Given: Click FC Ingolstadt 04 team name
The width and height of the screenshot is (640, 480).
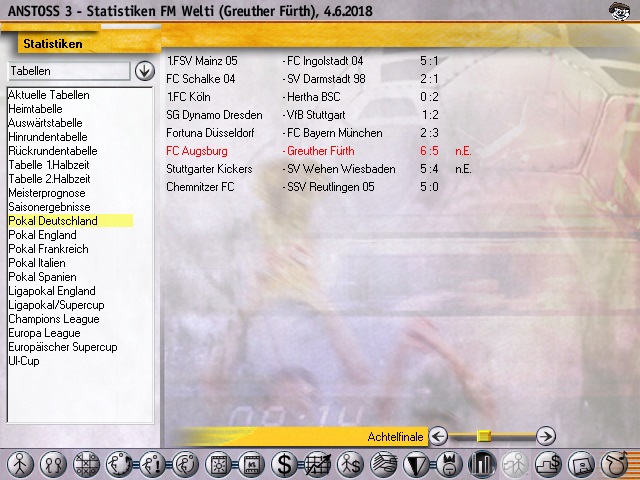Looking at the screenshot, I should pos(325,61).
